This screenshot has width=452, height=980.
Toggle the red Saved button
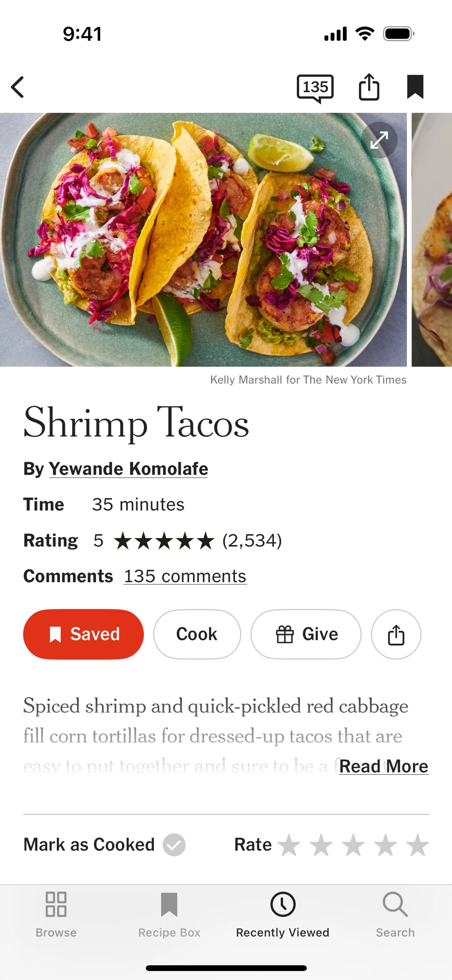click(84, 634)
